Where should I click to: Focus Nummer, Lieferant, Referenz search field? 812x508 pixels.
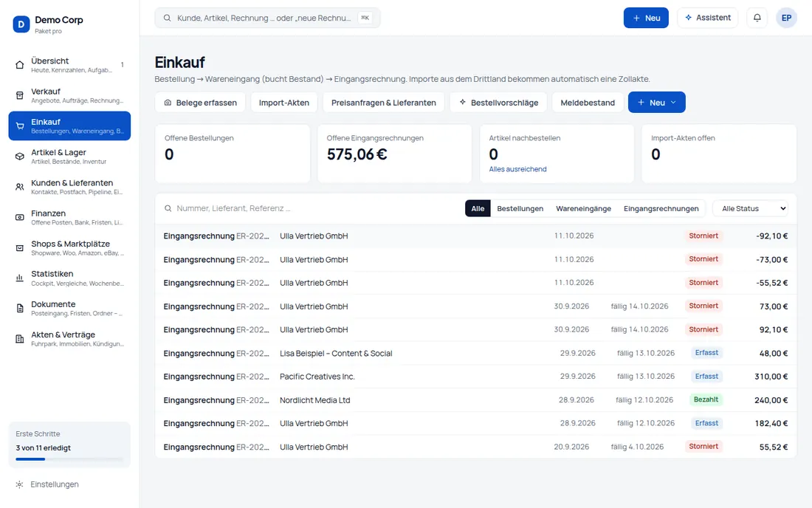pos(310,209)
